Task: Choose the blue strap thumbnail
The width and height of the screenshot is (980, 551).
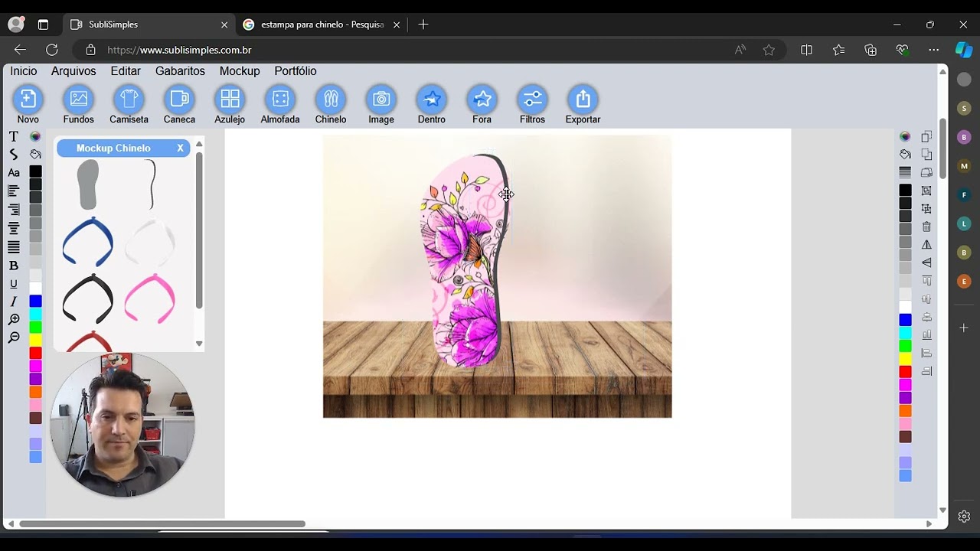Action: pyautogui.click(x=88, y=242)
